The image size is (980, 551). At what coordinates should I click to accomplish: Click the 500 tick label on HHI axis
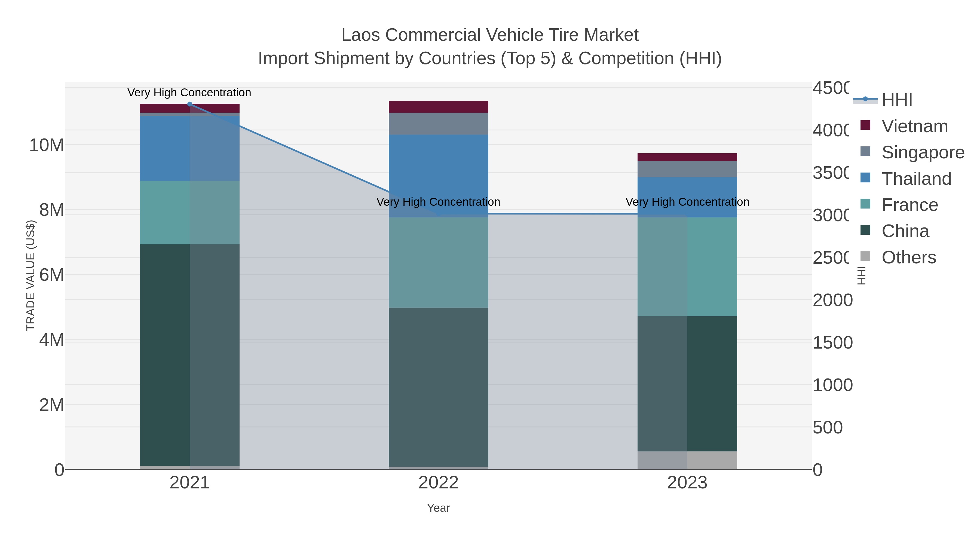pyautogui.click(x=828, y=427)
